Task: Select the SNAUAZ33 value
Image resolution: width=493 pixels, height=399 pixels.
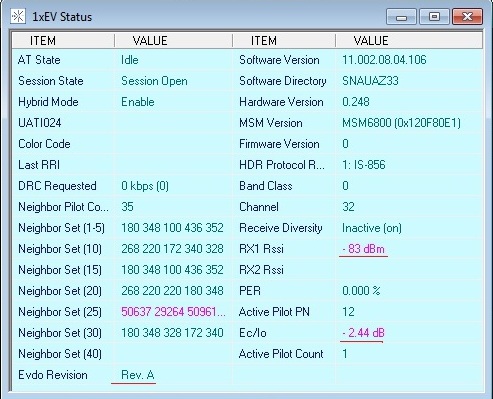Action: tap(370, 81)
